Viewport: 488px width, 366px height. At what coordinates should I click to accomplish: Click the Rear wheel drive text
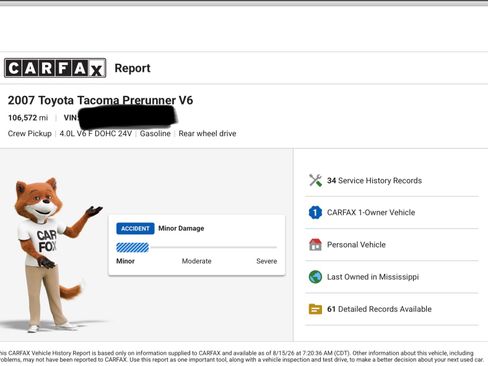207,133
